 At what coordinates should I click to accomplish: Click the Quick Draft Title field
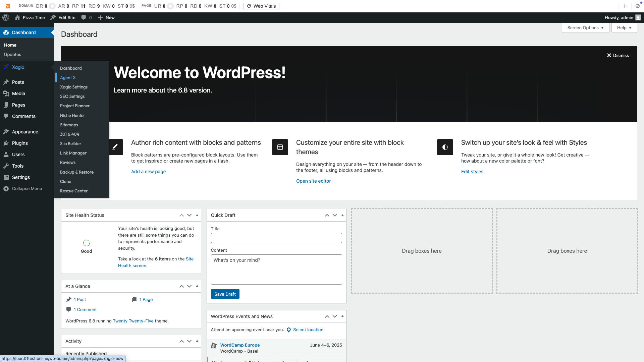tap(276, 238)
